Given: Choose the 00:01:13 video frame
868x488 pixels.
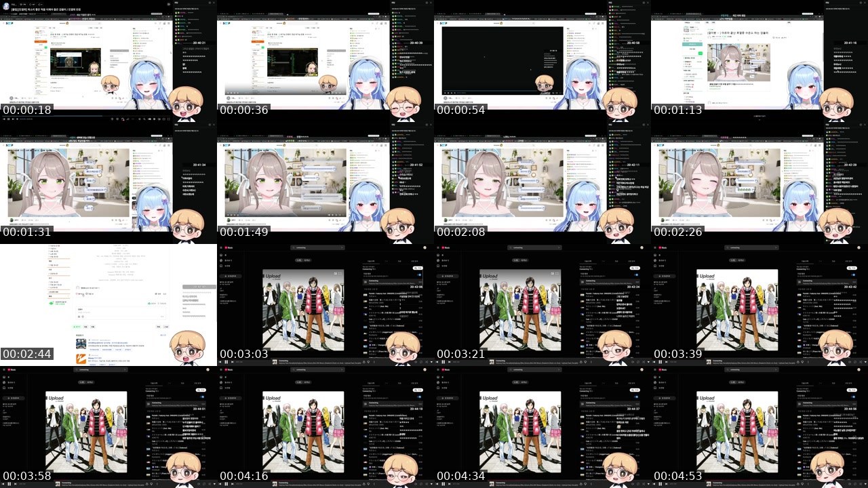Looking at the screenshot, I should tap(759, 61).
